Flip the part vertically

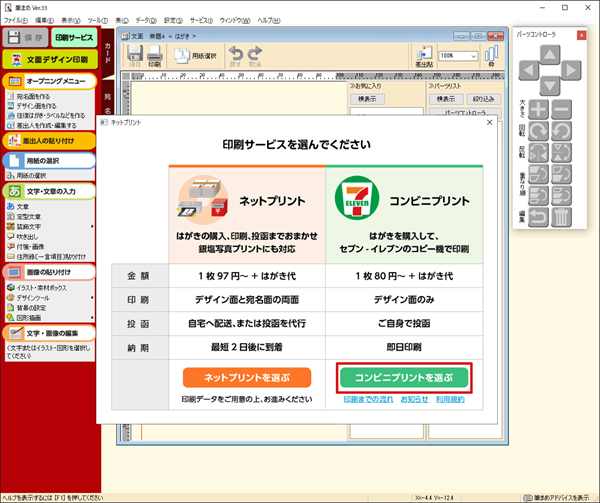coord(561,153)
